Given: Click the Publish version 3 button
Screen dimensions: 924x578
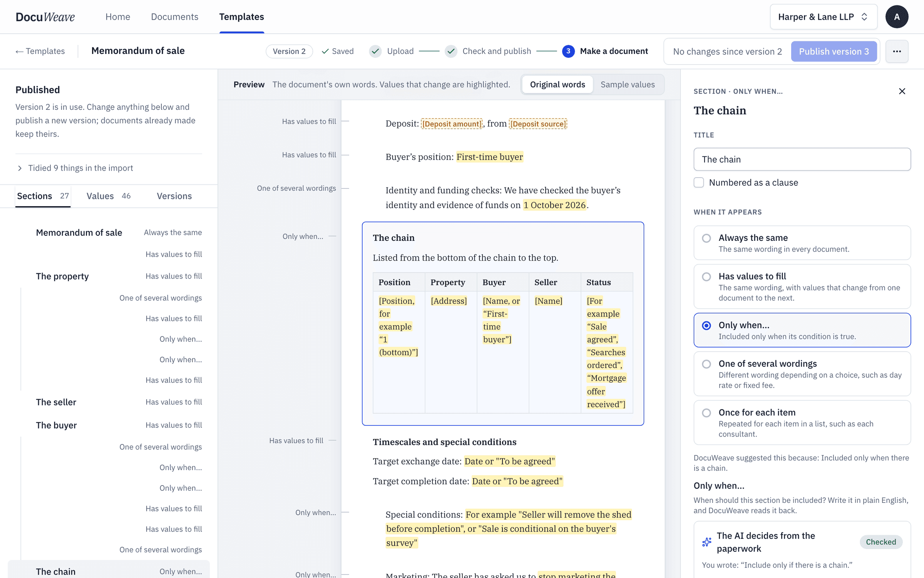Looking at the screenshot, I should click(834, 51).
